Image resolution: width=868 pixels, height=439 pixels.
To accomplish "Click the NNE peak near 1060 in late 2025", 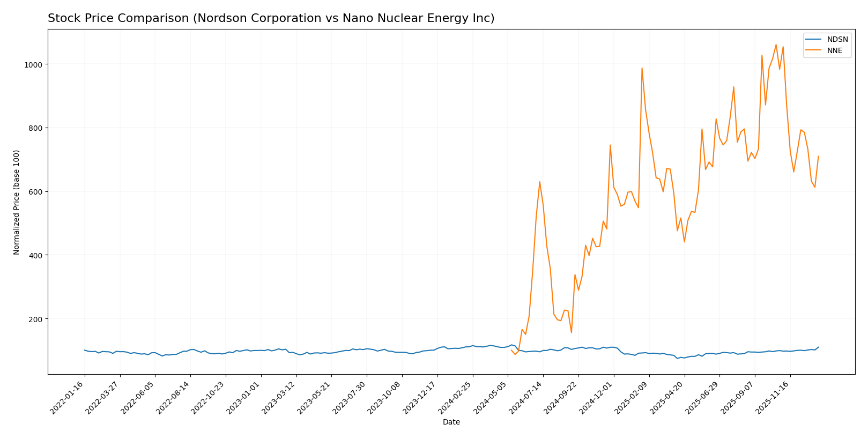I will pyautogui.click(x=776, y=45).
